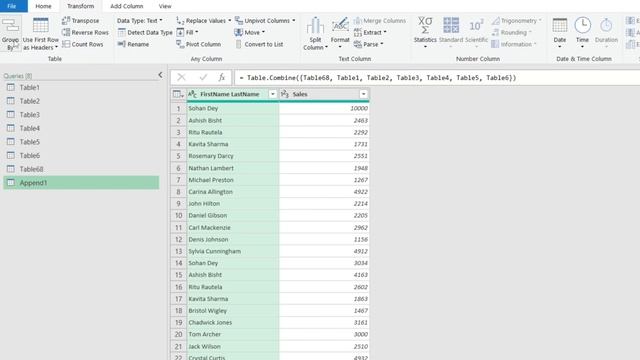Click Detect Data Type
Screen dimensions: 640x360
pos(145,32)
